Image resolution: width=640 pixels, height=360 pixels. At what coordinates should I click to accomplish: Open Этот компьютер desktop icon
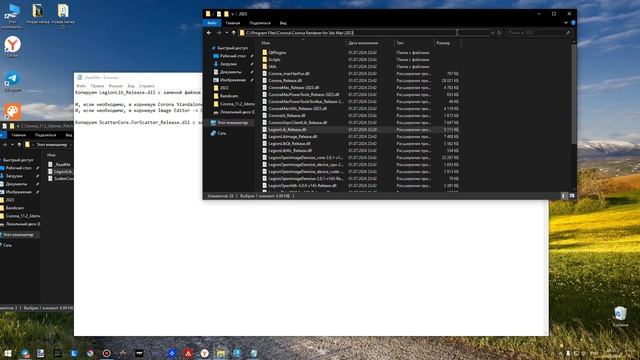[x=12, y=15]
